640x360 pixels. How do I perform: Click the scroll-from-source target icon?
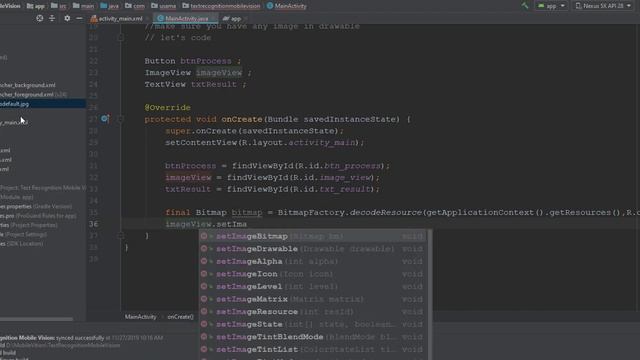tap(40, 18)
